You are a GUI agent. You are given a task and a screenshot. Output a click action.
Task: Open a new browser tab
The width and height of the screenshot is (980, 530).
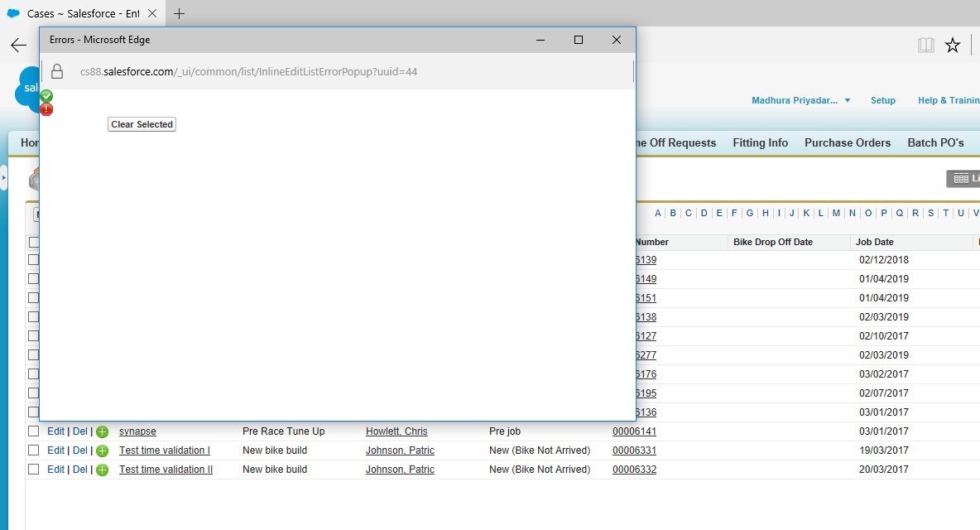(x=179, y=13)
